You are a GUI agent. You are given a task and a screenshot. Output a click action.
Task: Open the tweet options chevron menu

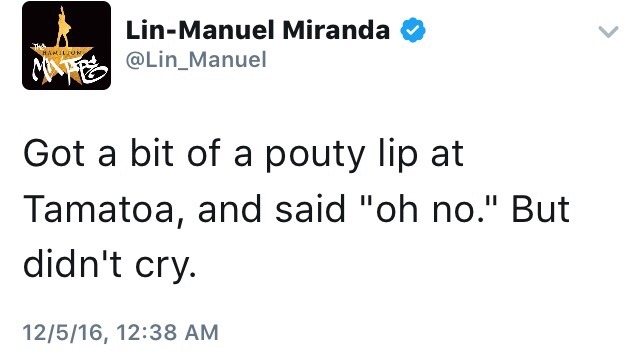608,32
